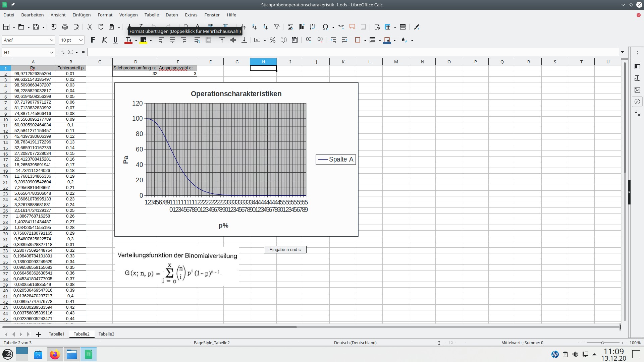
Task: Click into the formula input line
Action: tap(353, 52)
